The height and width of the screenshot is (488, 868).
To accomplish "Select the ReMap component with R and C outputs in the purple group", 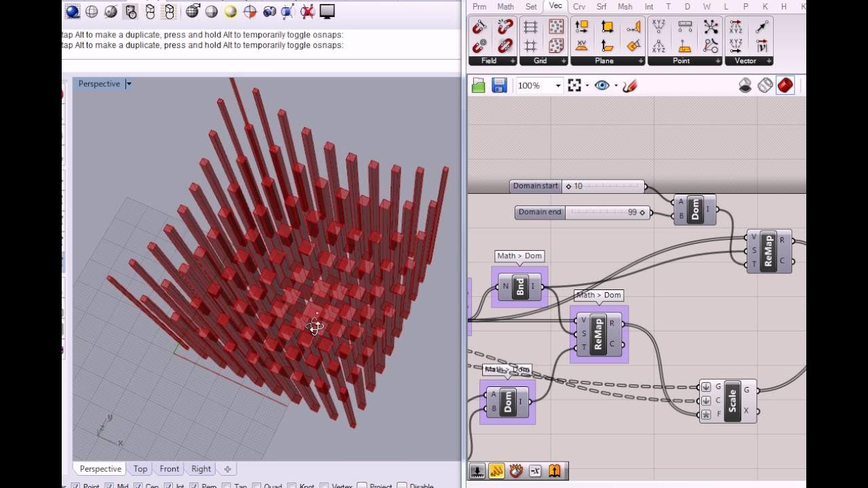I will pos(597,335).
